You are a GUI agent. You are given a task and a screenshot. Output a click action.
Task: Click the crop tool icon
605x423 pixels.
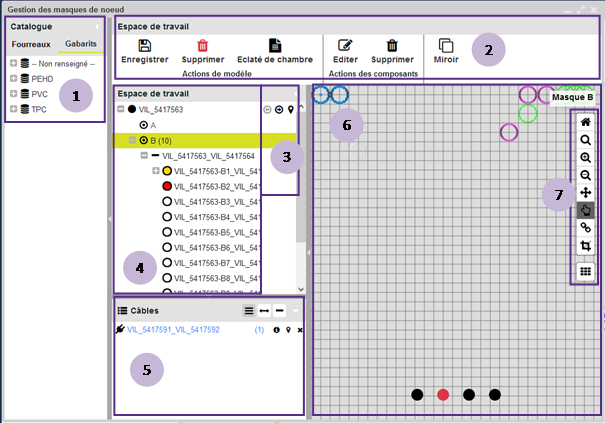[585, 246]
